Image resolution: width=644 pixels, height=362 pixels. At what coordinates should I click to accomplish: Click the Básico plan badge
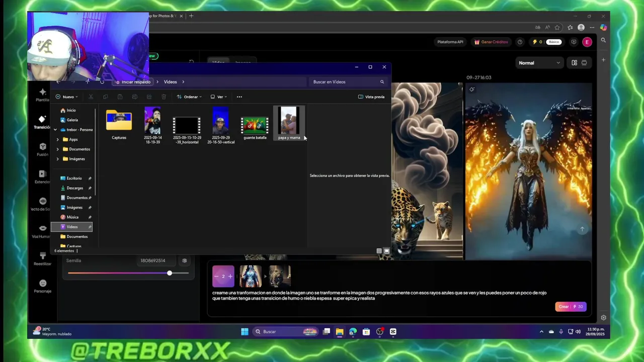point(554,42)
